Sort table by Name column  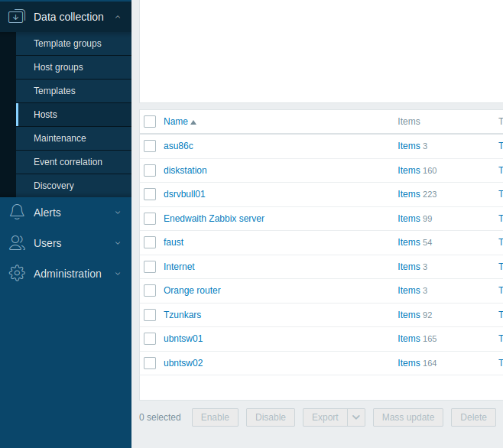point(176,122)
